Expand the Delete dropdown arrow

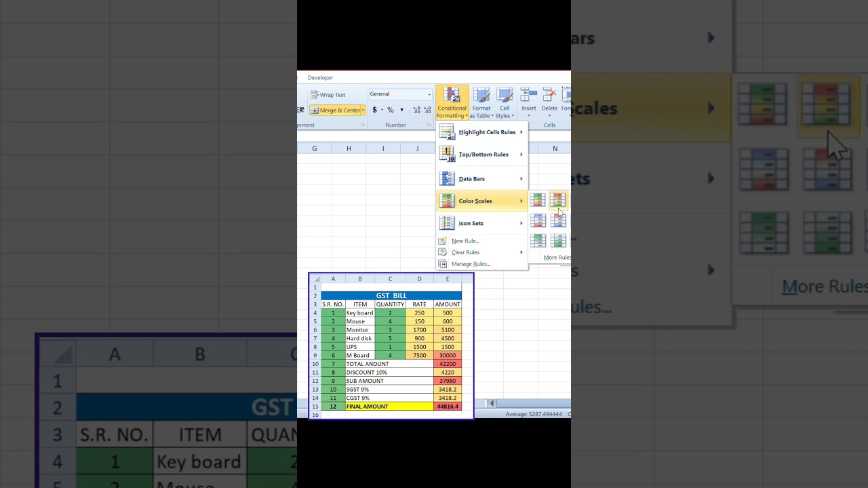pos(549,115)
